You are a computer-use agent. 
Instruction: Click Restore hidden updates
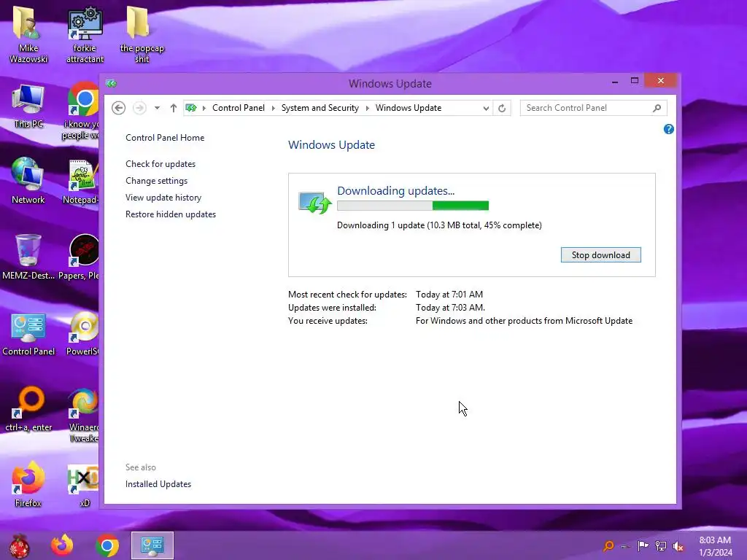[171, 214]
